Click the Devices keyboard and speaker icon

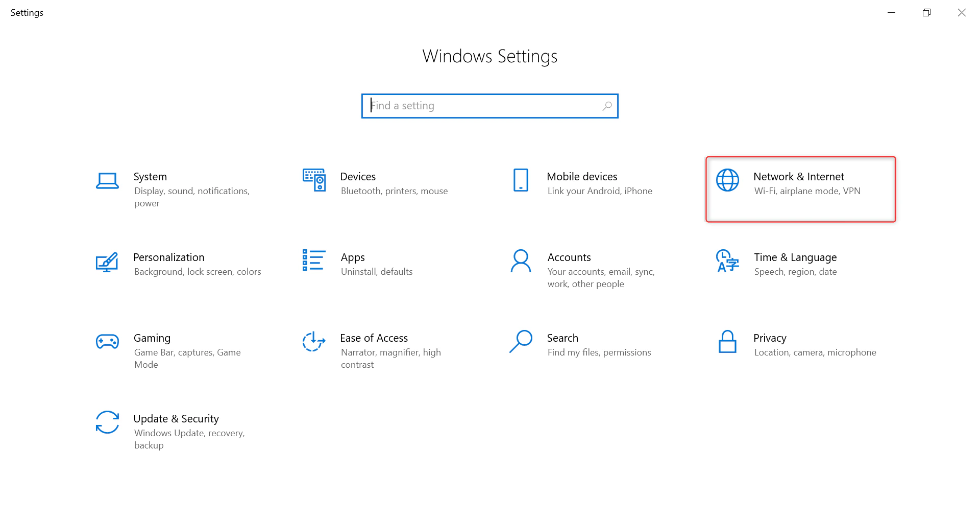pyautogui.click(x=314, y=180)
